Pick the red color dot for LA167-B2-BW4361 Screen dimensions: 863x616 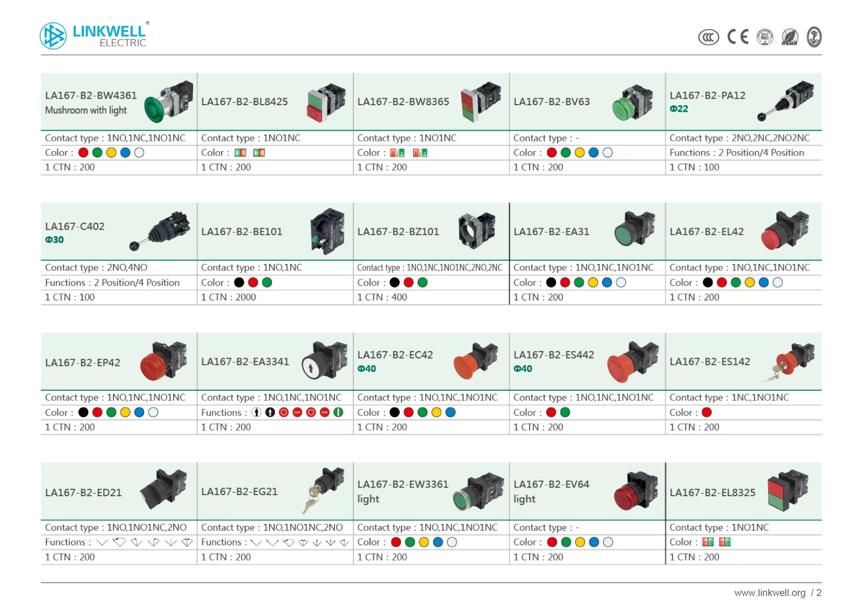click(x=83, y=153)
